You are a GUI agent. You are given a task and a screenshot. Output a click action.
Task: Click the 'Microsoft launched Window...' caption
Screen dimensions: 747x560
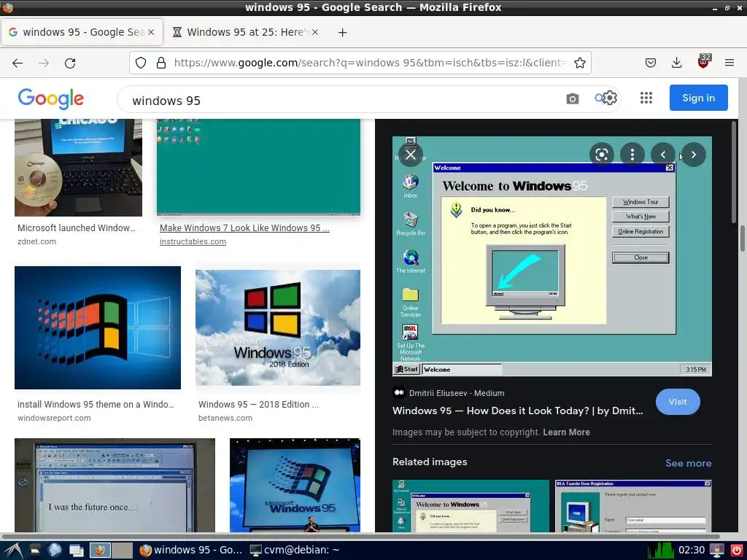[77, 228]
